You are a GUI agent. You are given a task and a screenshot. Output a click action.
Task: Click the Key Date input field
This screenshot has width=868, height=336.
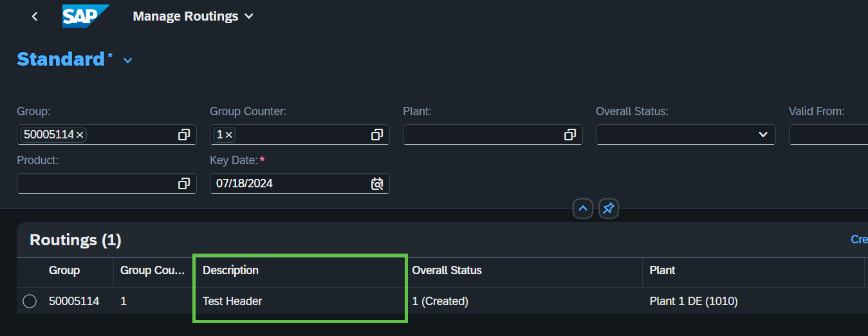(x=290, y=183)
